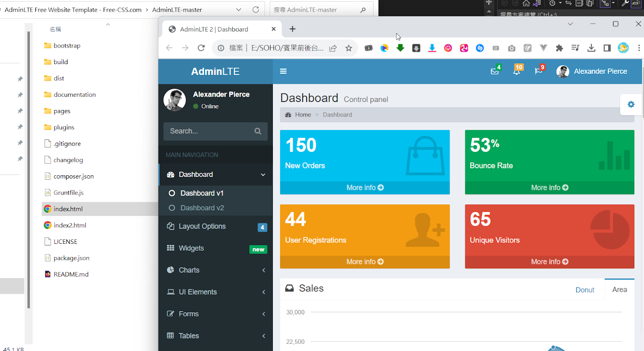The width and height of the screenshot is (644, 351).
Task: Switch to Donut tab in Sales
Action: point(585,290)
